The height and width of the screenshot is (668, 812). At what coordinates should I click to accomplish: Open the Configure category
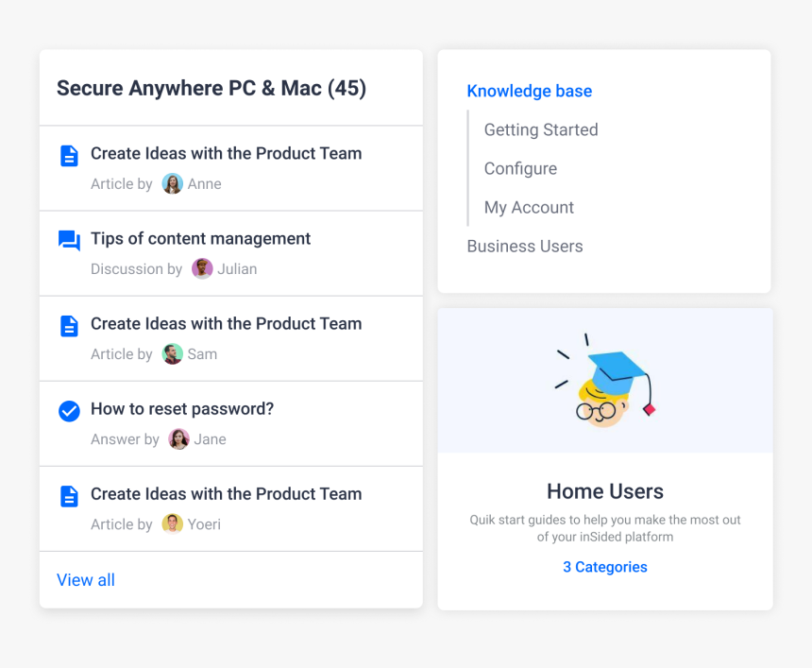pyautogui.click(x=520, y=168)
